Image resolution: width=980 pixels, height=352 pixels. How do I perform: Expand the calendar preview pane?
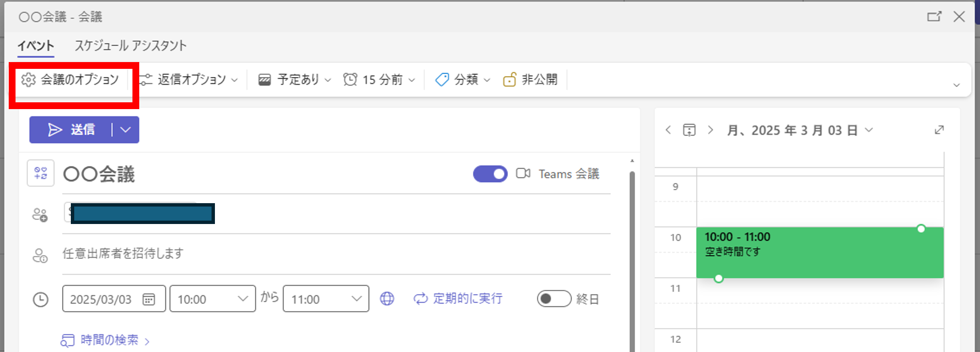939,130
